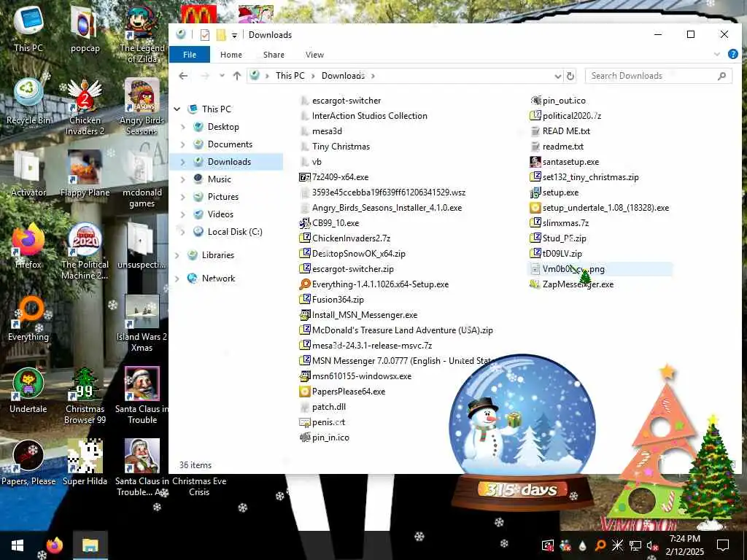Launch Chicken Invaders 2 shortcut
Image resolution: width=747 pixels, height=560 pixels.
pyautogui.click(x=85, y=106)
